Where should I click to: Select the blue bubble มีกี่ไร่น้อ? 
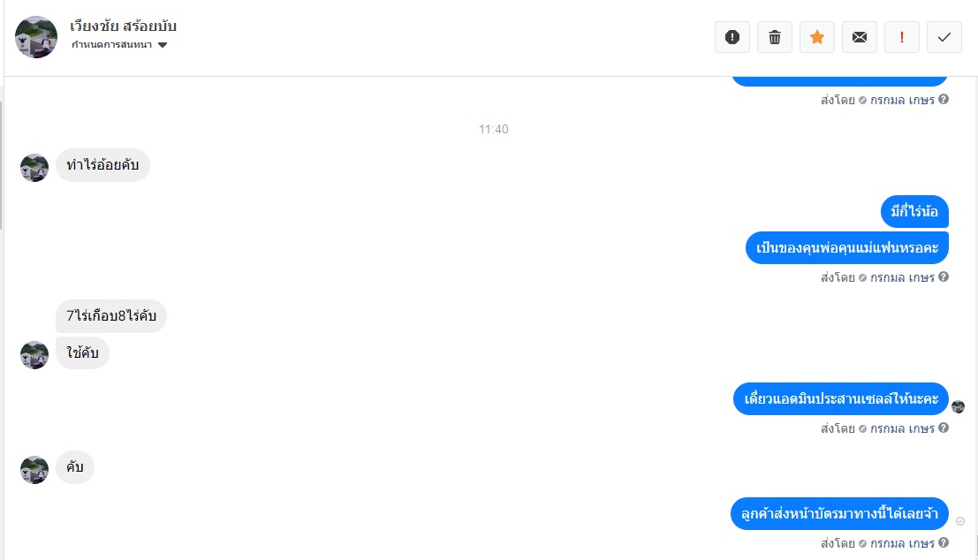coord(914,211)
